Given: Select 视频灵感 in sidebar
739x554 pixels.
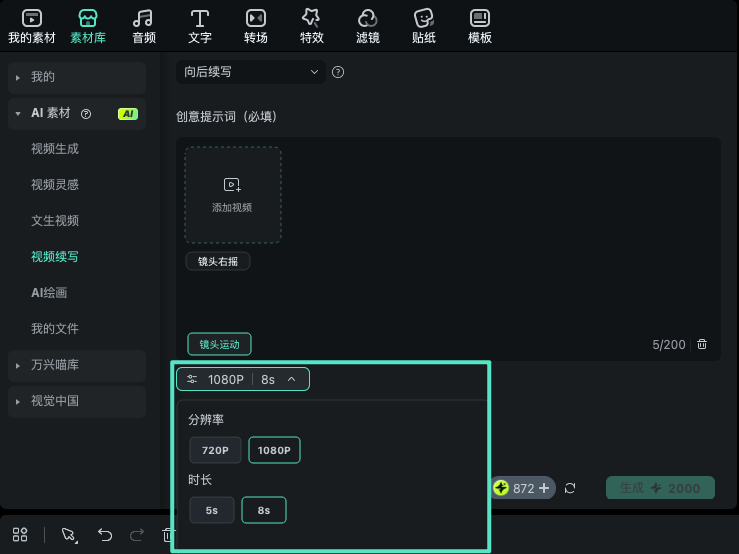Looking at the screenshot, I should 55,185.
